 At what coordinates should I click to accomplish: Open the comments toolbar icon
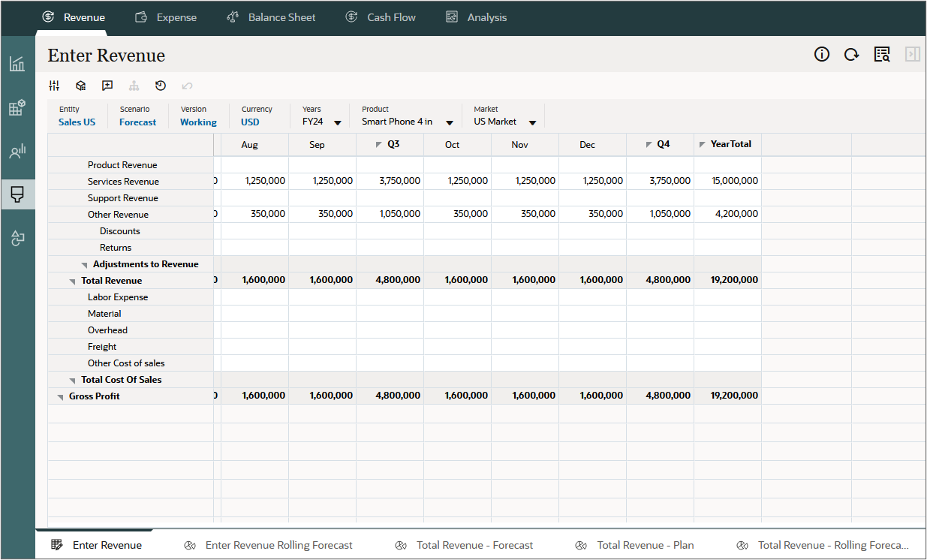[107, 86]
